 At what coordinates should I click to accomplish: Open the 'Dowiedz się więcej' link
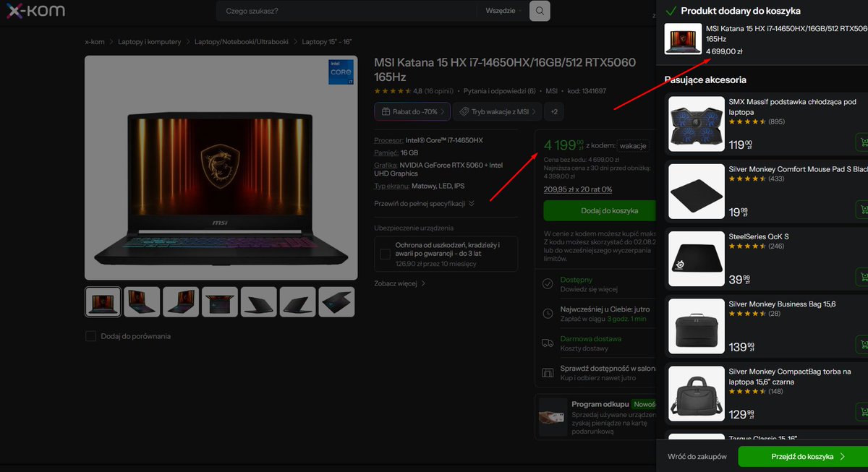click(x=589, y=289)
